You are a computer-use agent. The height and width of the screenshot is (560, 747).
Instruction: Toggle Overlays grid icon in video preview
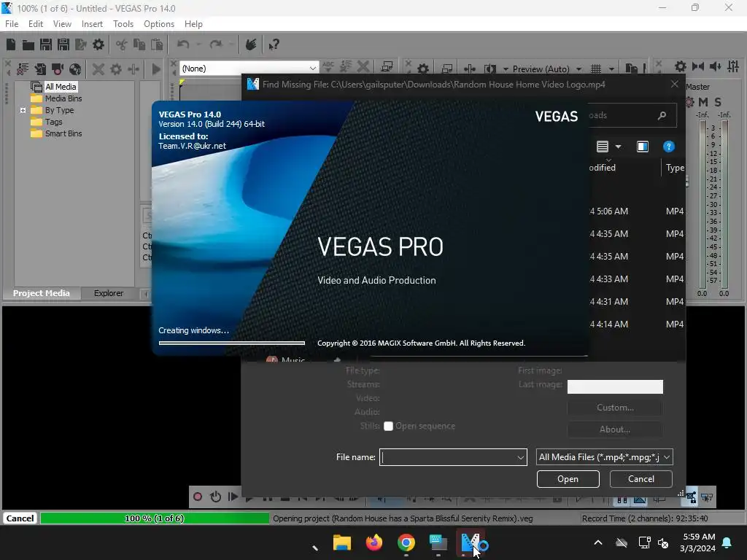(x=596, y=69)
